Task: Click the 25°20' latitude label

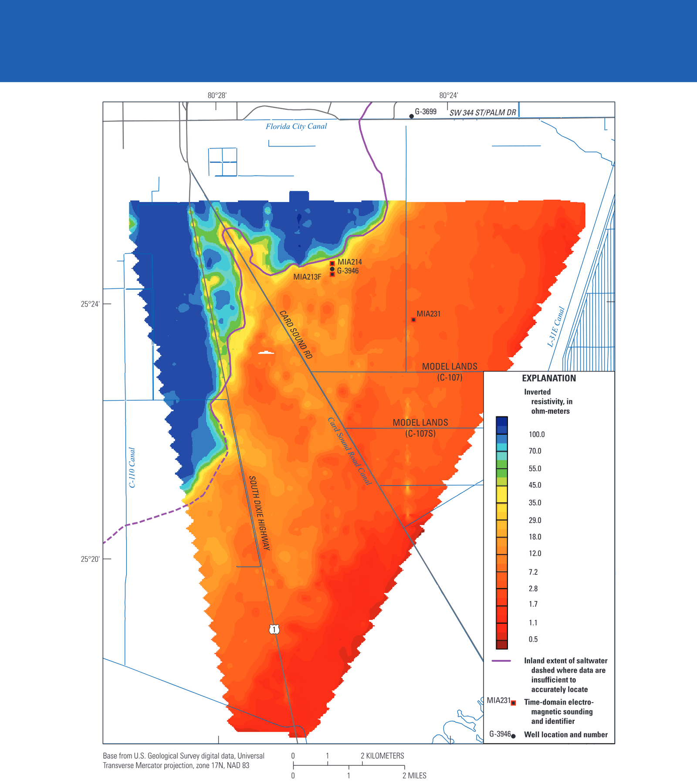Action: 90,559
